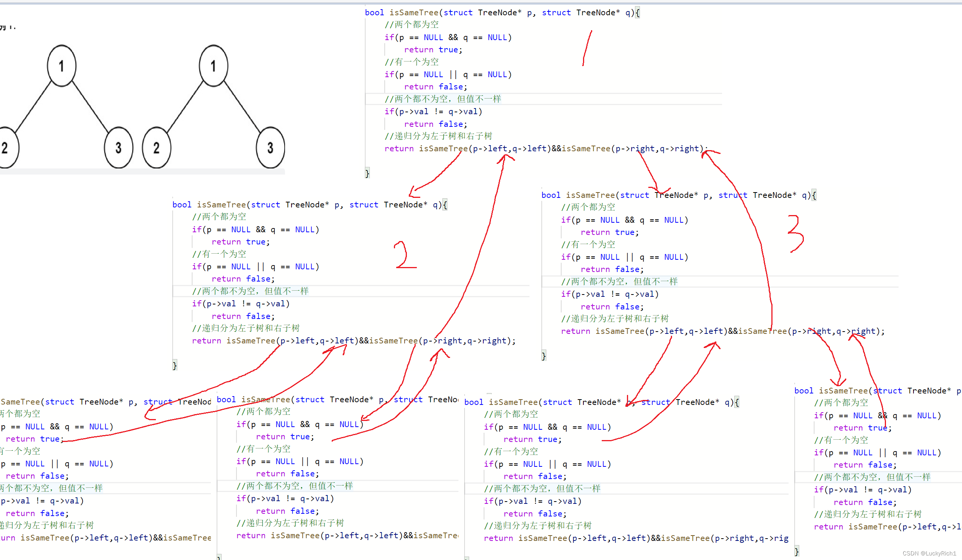Click 'return true;' in the block marked 3
Screen dimensions: 962x560
point(610,232)
